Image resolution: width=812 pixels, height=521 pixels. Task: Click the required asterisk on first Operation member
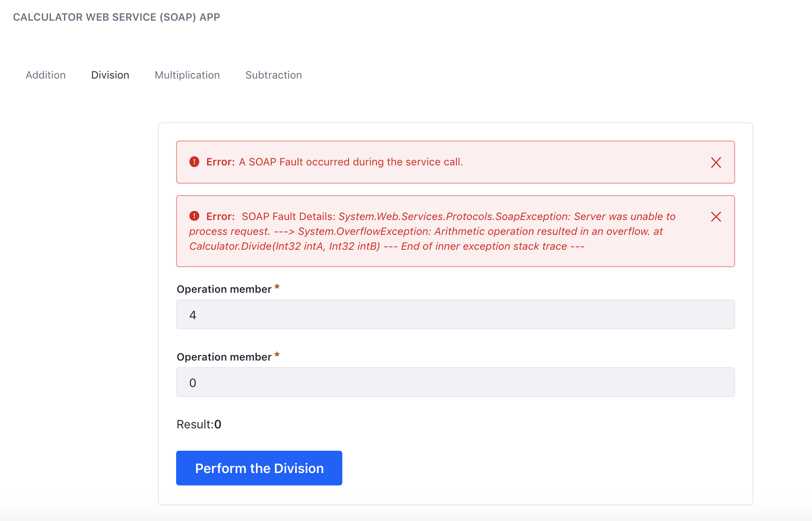[x=277, y=287]
